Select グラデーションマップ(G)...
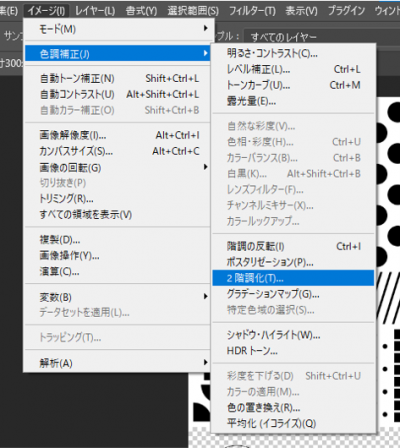This screenshot has height=448, width=400. [x=293, y=294]
